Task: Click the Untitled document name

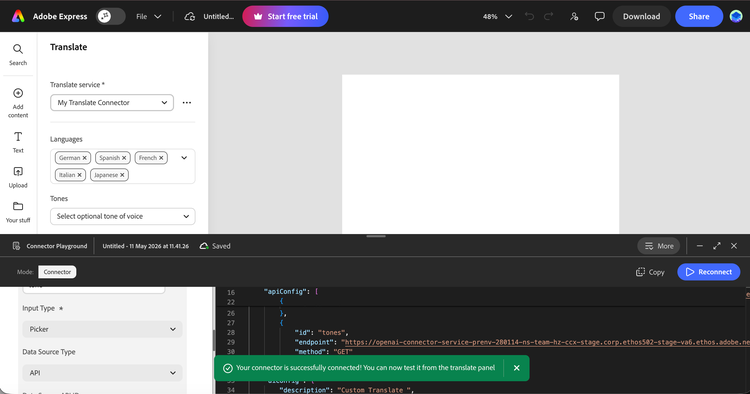Action: (219, 16)
